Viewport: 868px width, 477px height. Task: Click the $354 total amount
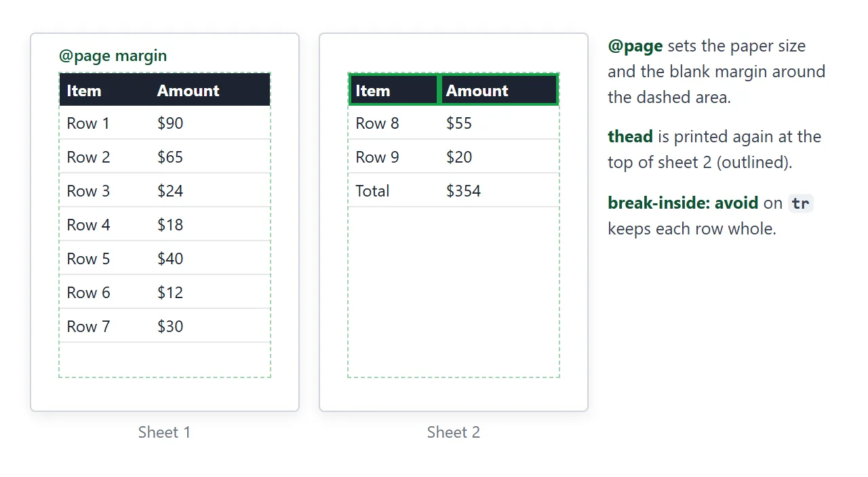tap(499, 190)
